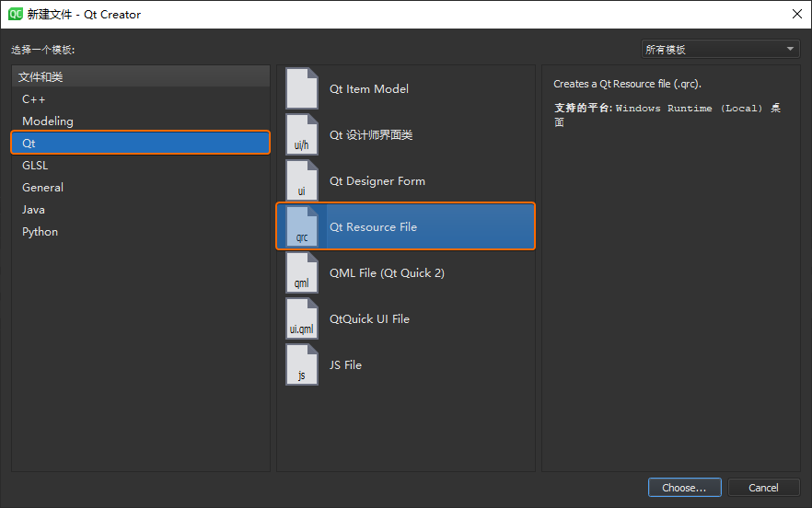Click the Choose... button

685,487
